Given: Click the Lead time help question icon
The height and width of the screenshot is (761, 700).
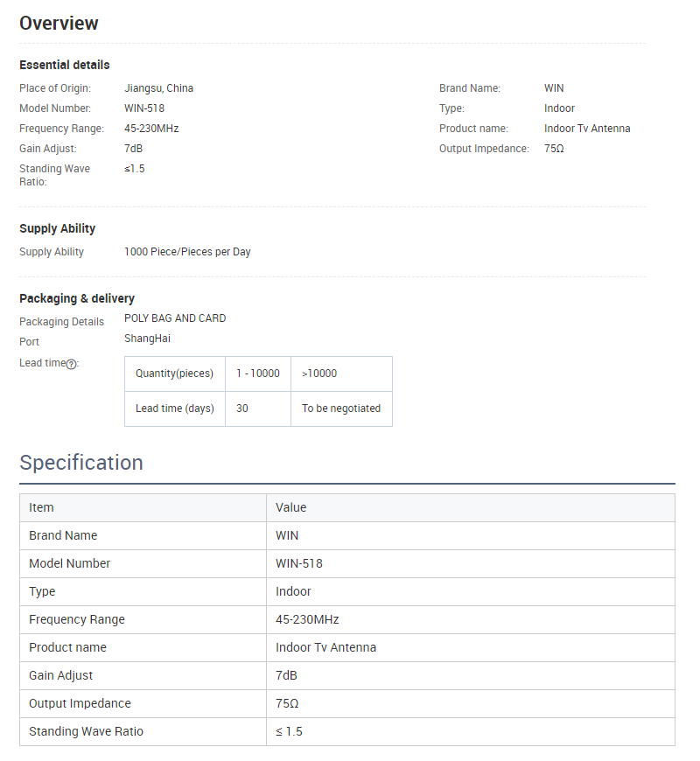Looking at the screenshot, I should (72, 364).
